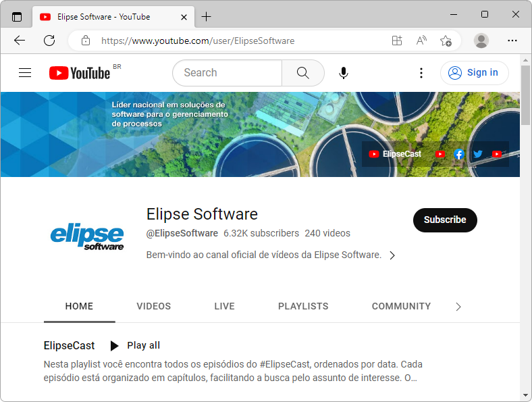Click inside the YouTube search field

point(226,73)
